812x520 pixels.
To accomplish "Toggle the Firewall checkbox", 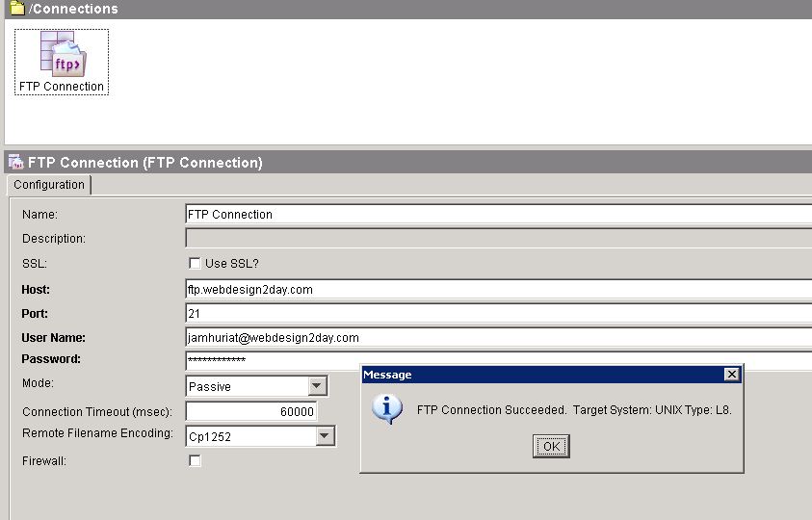I will (x=195, y=460).
